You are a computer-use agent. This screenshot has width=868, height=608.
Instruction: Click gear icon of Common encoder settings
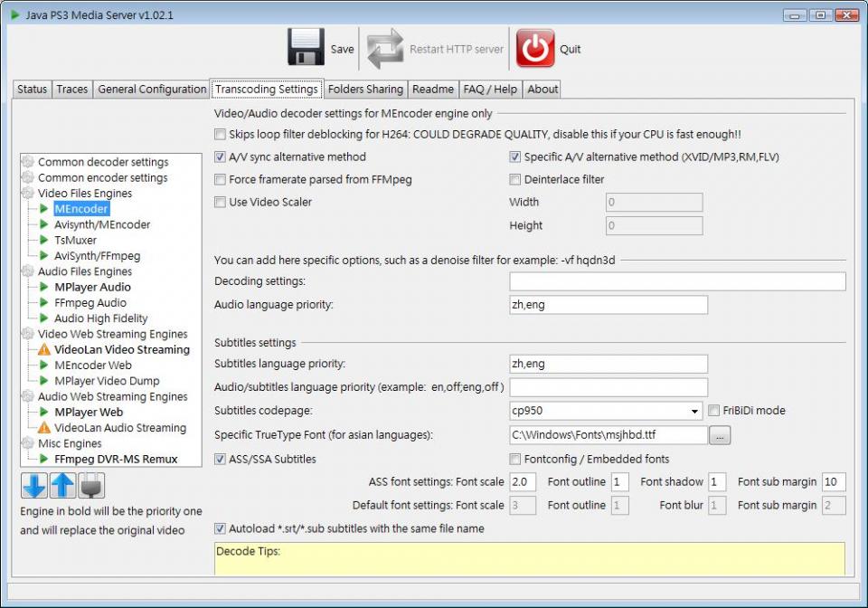pyautogui.click(x=28, y=177)
